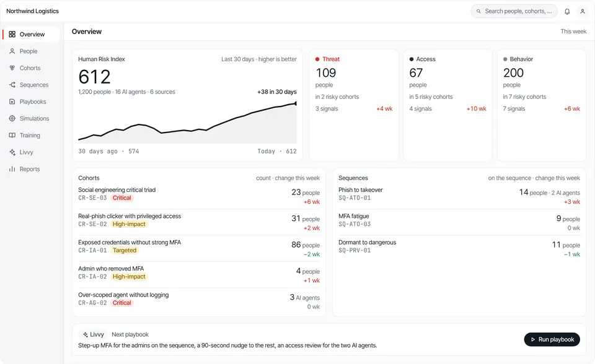Open Over-scoped agent without logging cohort
595x364 pixels.
(199, 300)
